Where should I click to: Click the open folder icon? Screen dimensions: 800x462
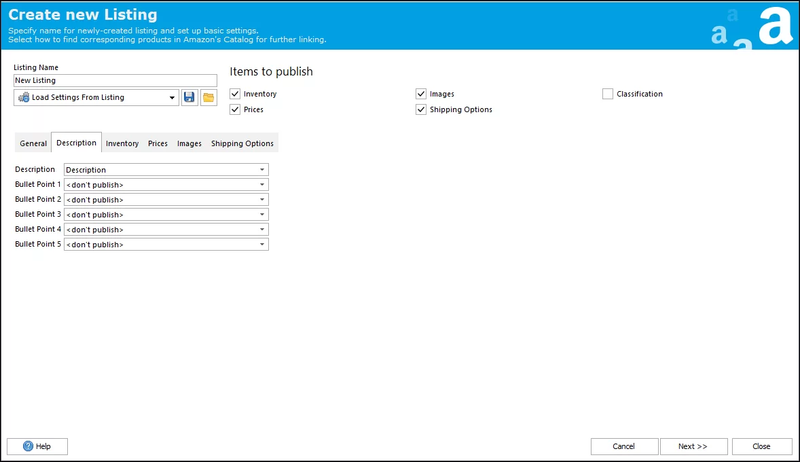pyautogui.click(x=208, y=97)
